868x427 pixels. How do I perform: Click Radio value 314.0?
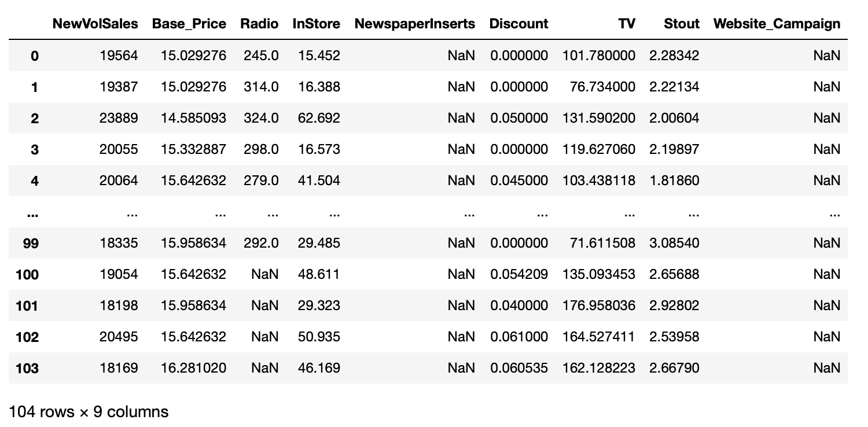(x=260, y=87)
